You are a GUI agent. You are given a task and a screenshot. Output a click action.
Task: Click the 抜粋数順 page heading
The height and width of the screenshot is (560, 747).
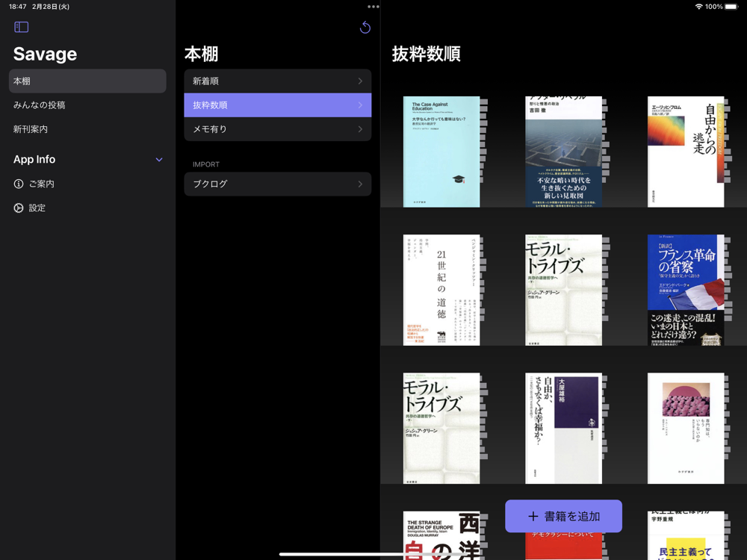point(427,54)
